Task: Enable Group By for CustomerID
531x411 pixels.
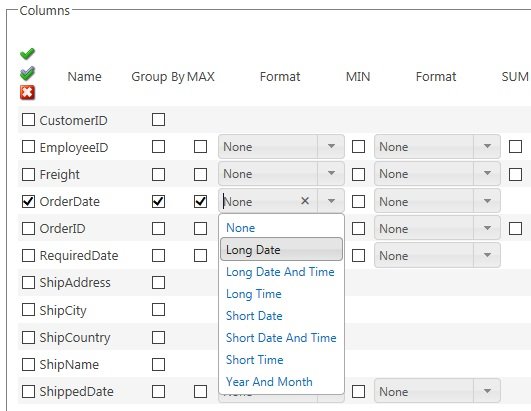Action: pos(158,120)
